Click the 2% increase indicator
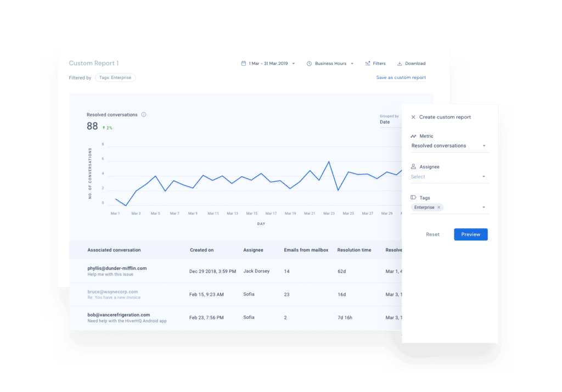This screenshot has height=392, width=562. coord(107,128)
